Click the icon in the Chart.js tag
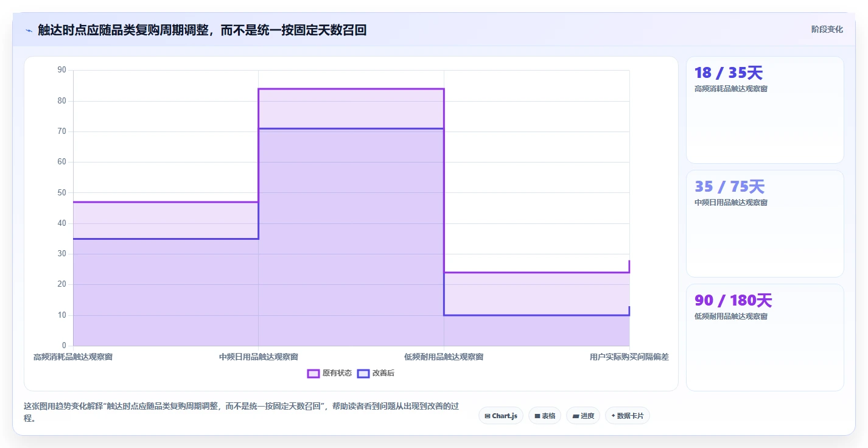Screen dimensions: 868x448 pos(488,416)
